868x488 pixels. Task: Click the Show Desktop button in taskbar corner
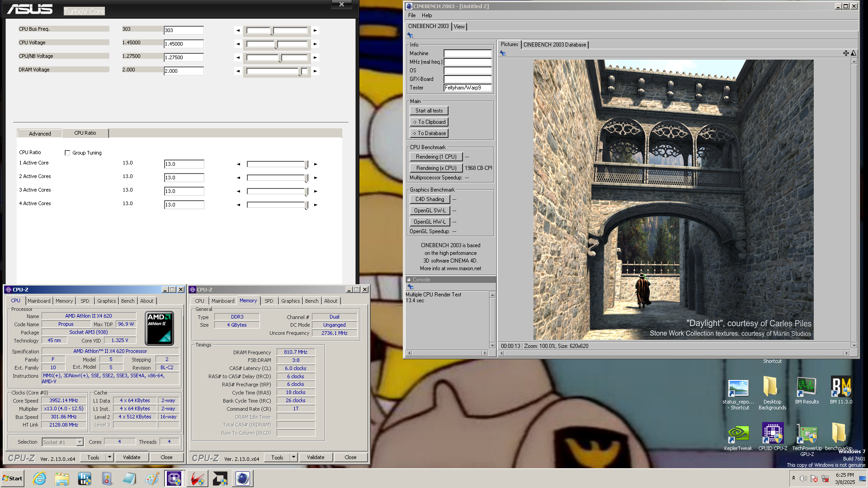click(863, 479)
